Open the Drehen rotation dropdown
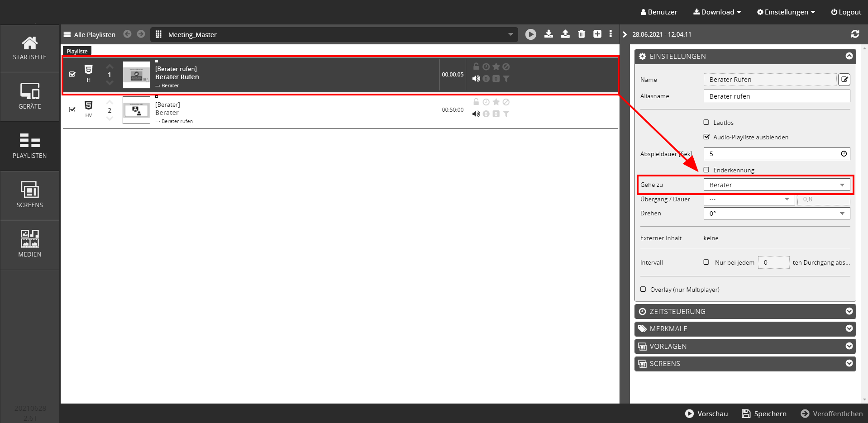 tap(777, 214)
